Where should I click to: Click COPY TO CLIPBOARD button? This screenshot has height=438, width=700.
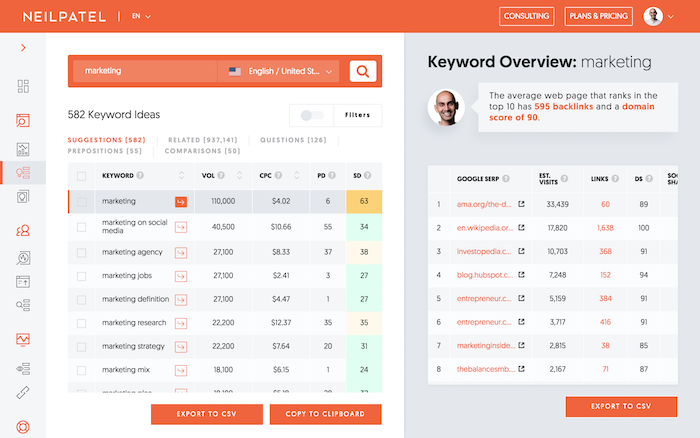[x=325, y=414]
